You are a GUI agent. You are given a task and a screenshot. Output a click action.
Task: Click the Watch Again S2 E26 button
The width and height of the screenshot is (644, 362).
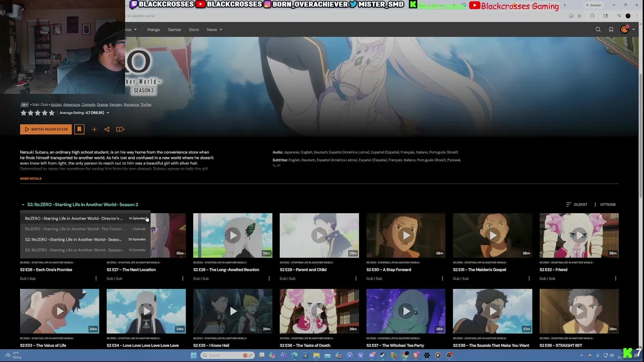coord(46,129)
